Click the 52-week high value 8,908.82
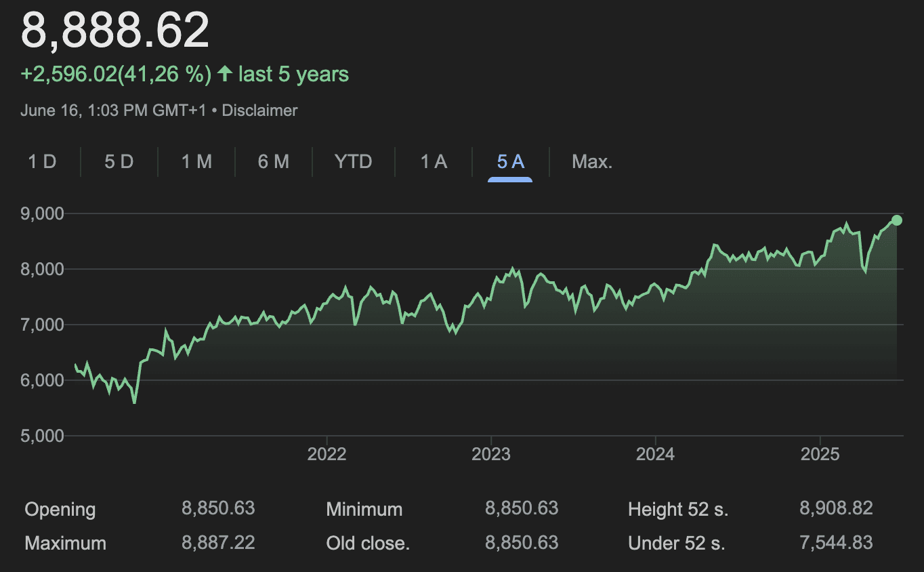This screenshot has width=924, height=572. point(836,508)
